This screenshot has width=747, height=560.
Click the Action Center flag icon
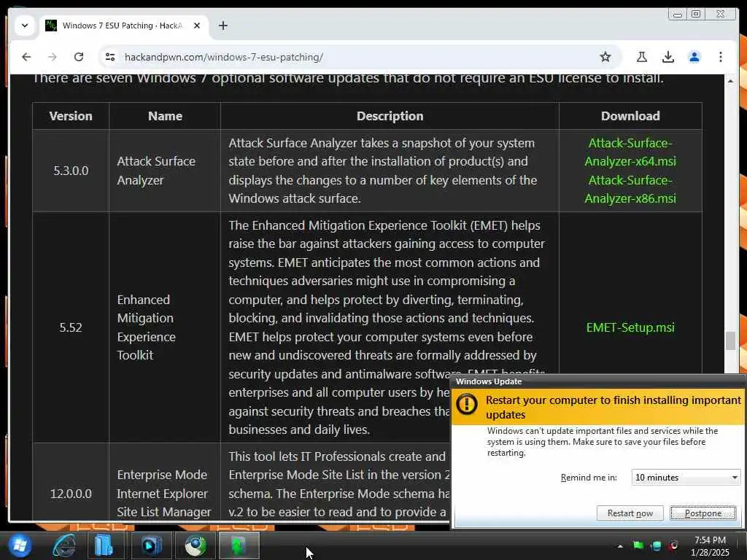click(638, 545)
